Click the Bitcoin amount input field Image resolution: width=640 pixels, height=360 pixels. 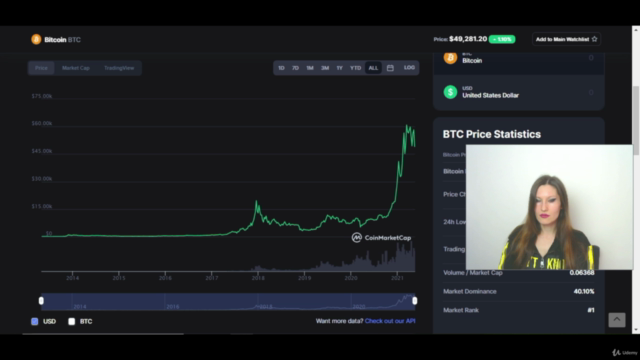[x=591, y=58]
